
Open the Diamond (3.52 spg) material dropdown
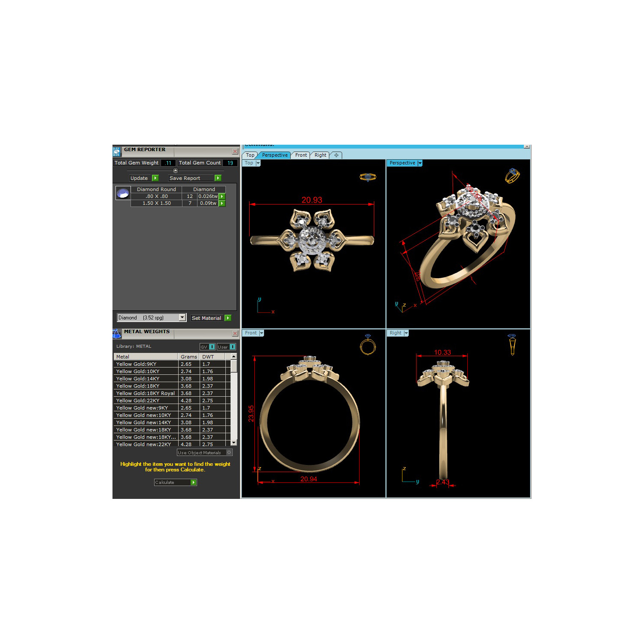182,317
